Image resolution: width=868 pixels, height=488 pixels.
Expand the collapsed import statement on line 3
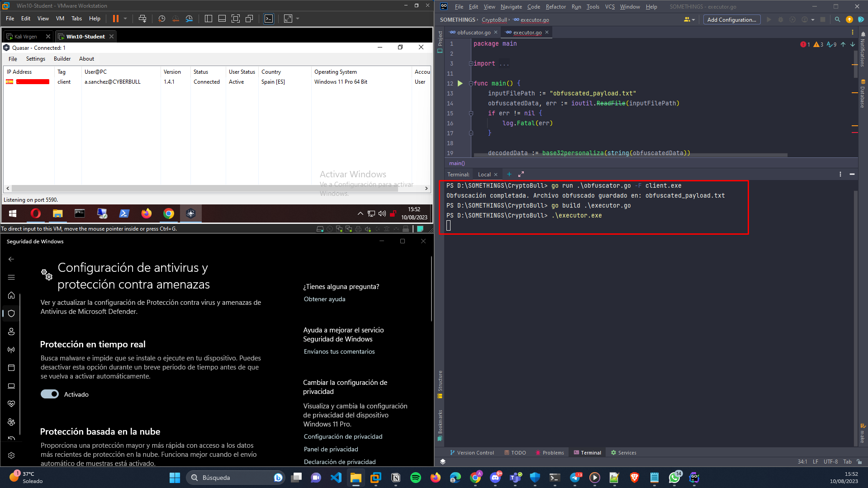click(x=471, y=63)
